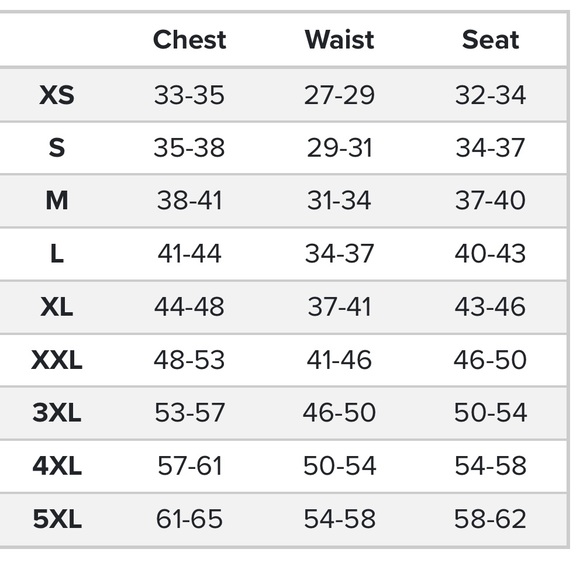Click the Waist column header
The width and height of the screenshot is (580, 580).
339,40
